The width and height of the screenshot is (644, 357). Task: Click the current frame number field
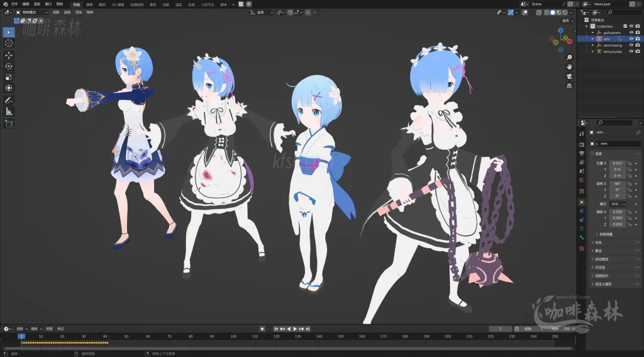(x=500, y=329)
